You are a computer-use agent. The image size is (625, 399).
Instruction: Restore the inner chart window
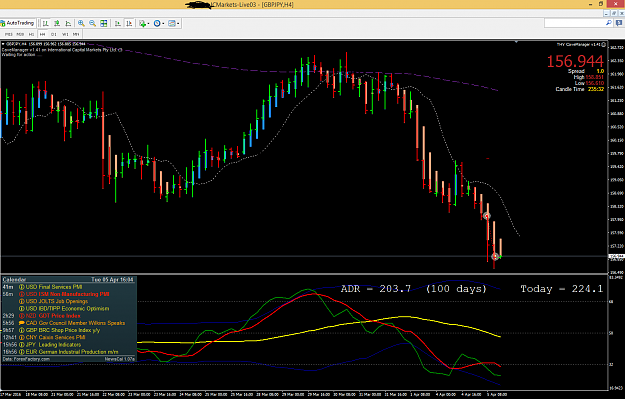(x=614, y=13)
